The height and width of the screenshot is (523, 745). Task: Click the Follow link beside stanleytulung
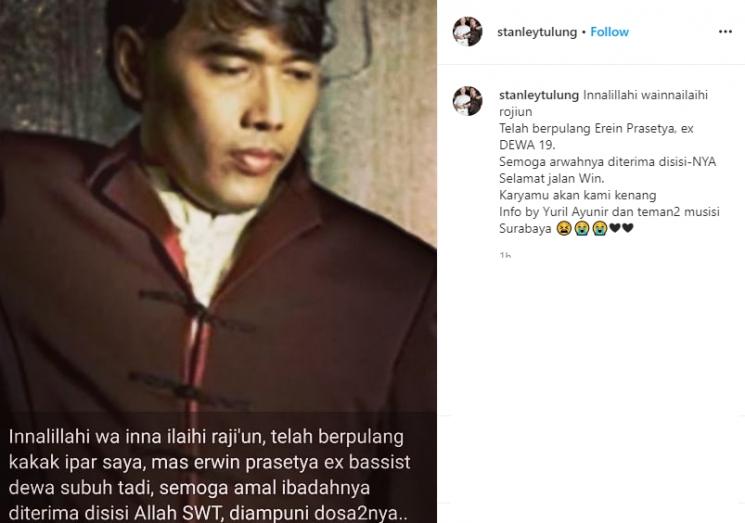610,32
